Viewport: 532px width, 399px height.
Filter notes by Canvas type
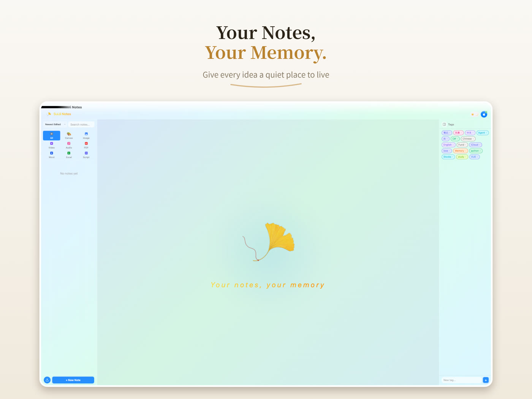pos(69,136)
